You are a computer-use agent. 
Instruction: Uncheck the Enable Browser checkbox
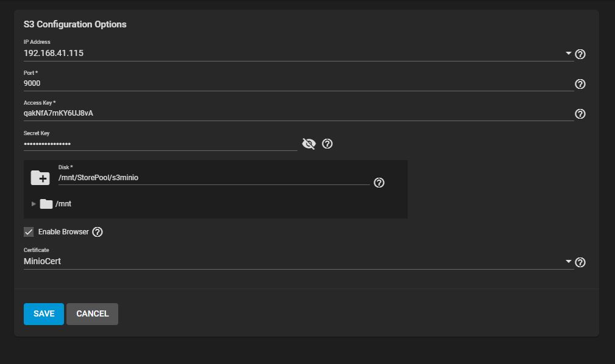pos(29,232)
